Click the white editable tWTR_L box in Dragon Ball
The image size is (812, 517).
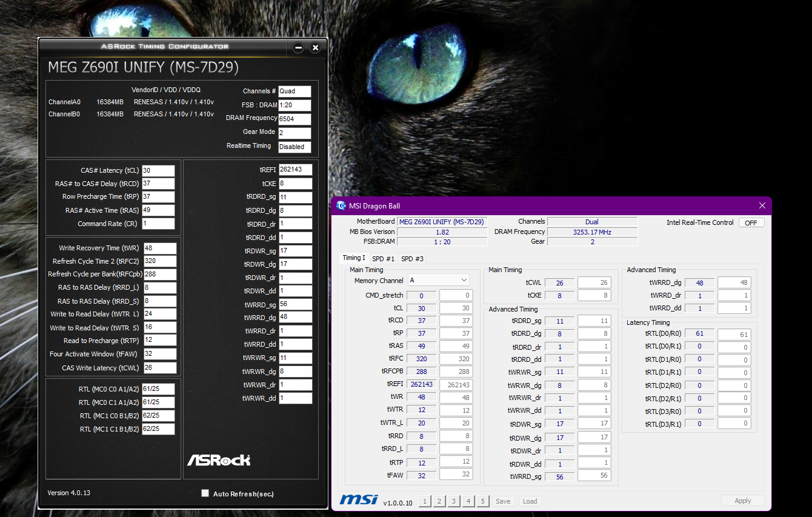pos(456,423)
